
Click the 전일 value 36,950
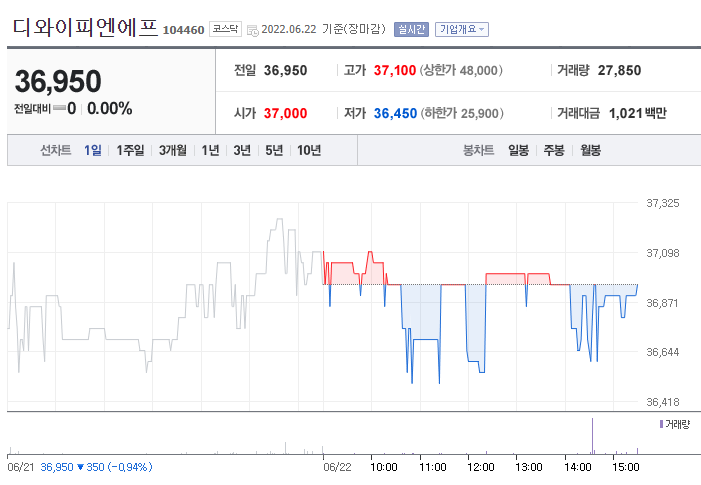(285, 71)
